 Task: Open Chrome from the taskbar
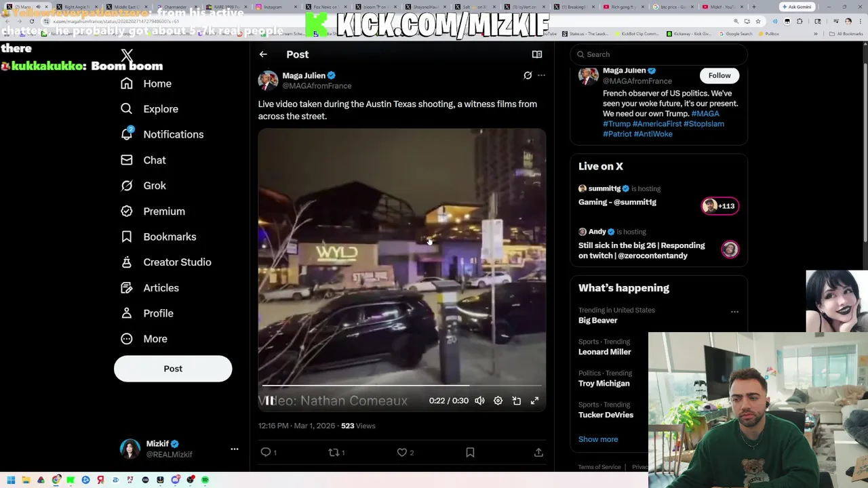pos(56,480)
